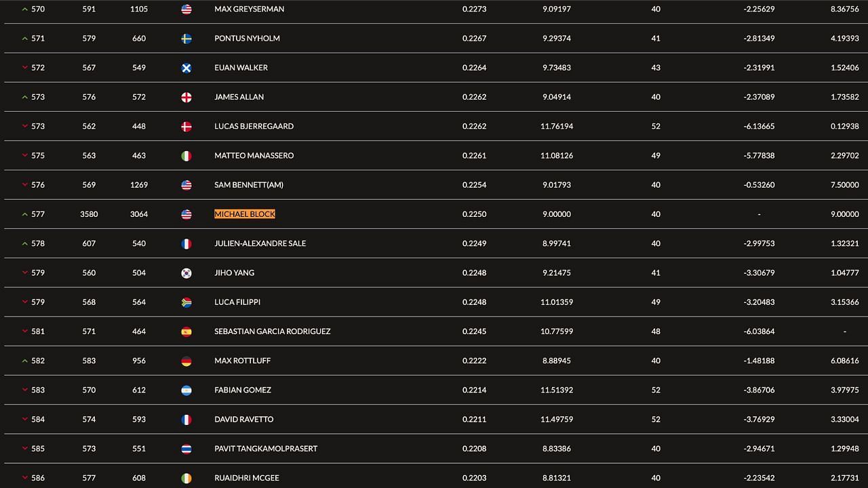Open highlighted Michael Block player link
Viewport: 868px width, 488px height.
(x=244, y=214)
